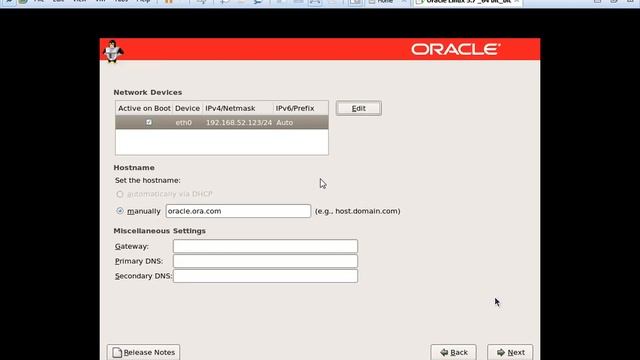
Task: Click the Secondary DNS input field
Action: (265, 276)
